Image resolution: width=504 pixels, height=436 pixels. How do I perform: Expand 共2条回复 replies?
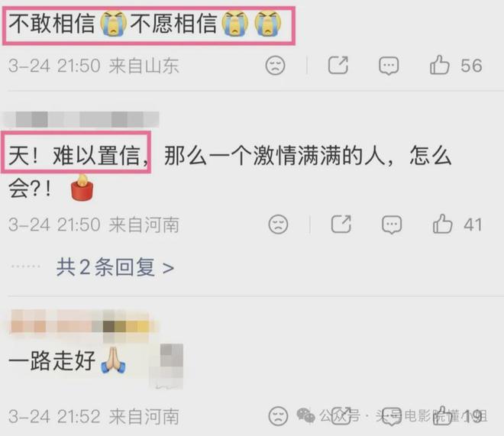click(x=115, y=267)
